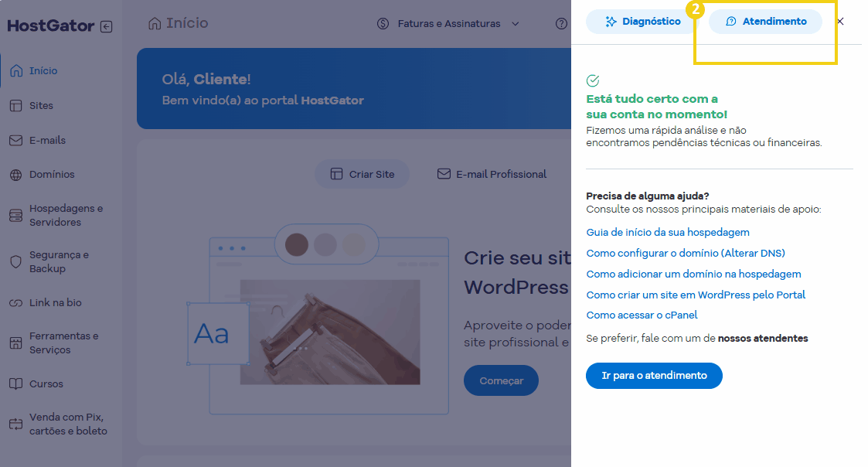Open Cursos text in the sidebar

tap(46, 384)
